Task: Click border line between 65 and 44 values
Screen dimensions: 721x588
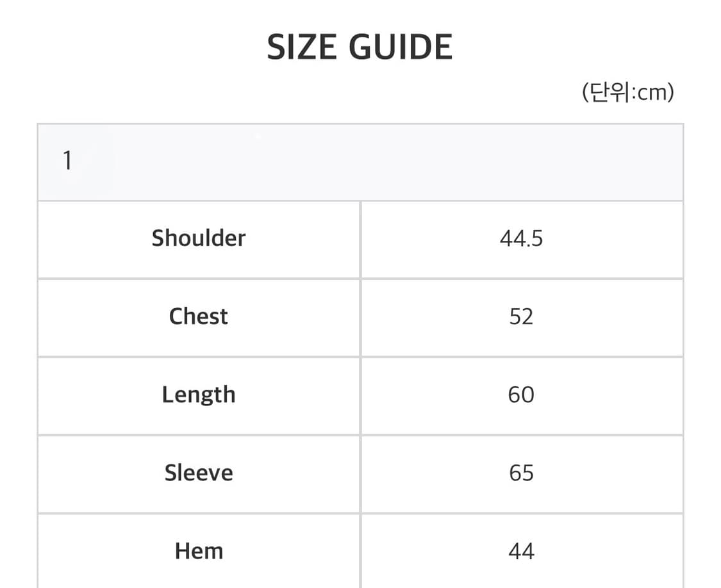Action: pyautogui.click(x=521, y=513)
